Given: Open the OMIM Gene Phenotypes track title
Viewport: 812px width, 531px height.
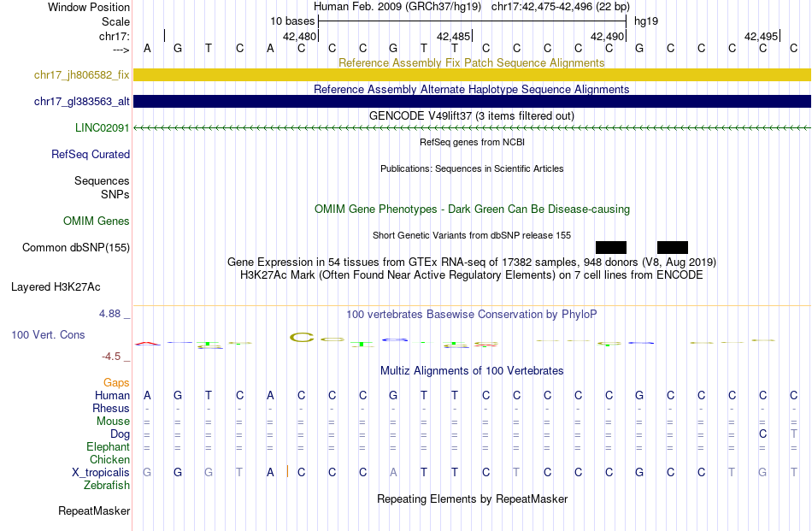Looking at the screenshot, I should coord(473,209).
